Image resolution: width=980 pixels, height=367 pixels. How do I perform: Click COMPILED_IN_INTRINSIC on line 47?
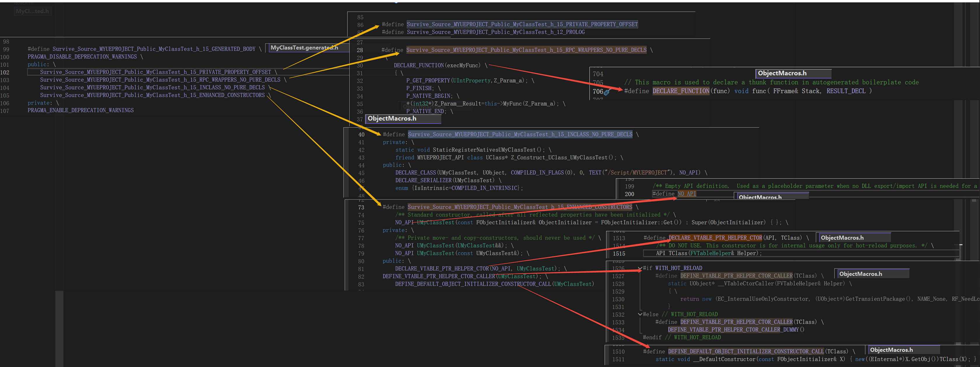485,188
